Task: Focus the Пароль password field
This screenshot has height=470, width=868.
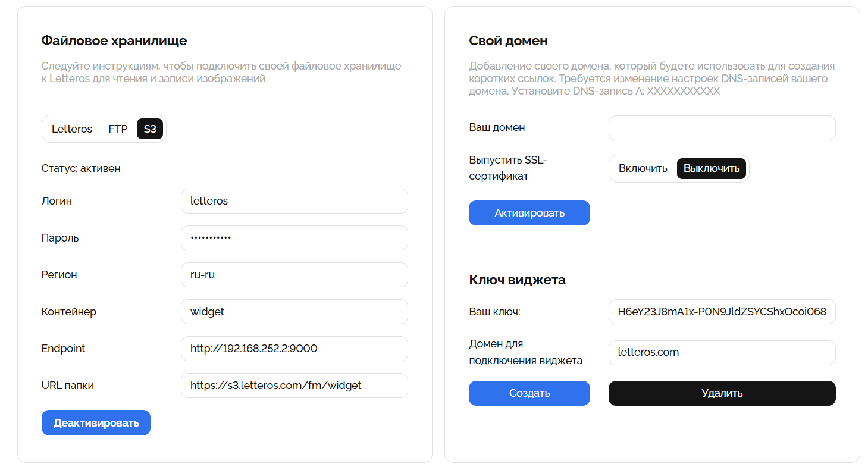Action: click(x=294, y=238)
